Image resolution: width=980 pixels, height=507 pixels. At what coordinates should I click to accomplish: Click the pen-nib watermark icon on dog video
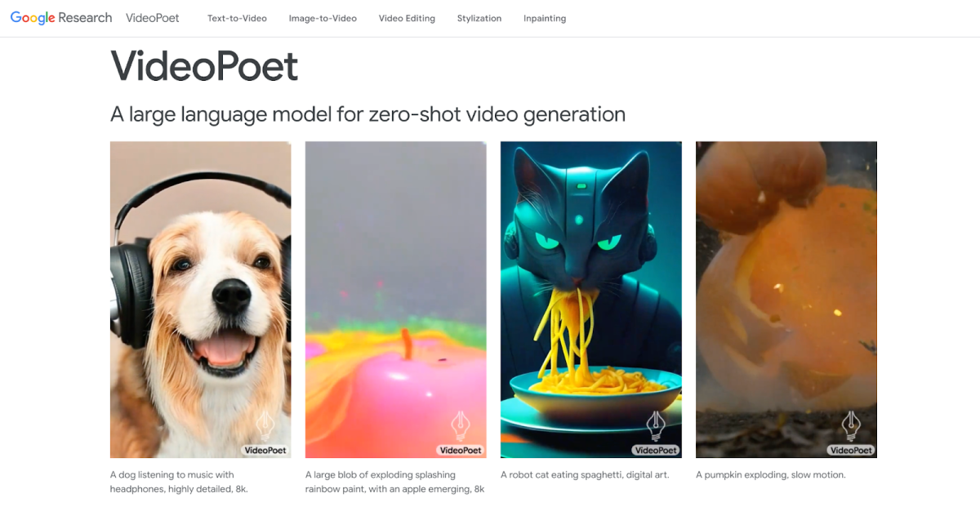click(x=265, y=425)
